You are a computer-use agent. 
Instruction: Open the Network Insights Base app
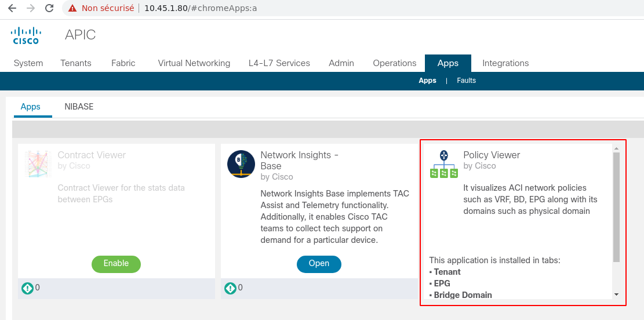(x=319, y=264)
